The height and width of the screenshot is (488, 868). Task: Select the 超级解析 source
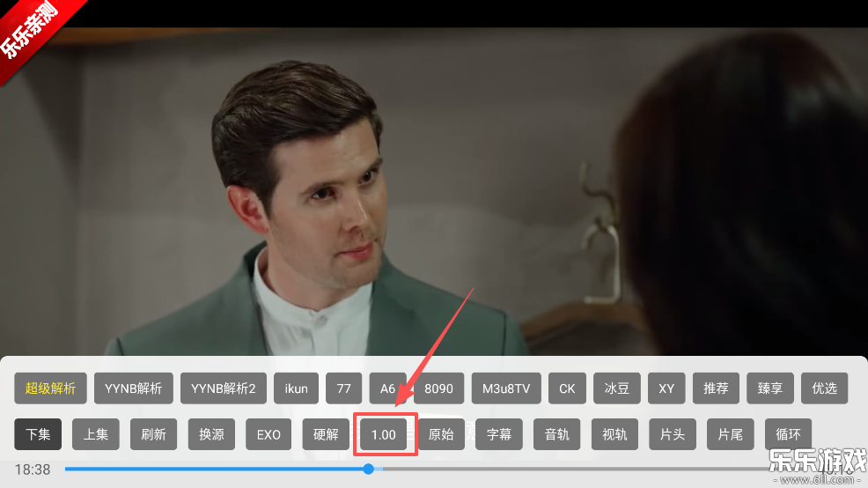(x=50, y=388)
